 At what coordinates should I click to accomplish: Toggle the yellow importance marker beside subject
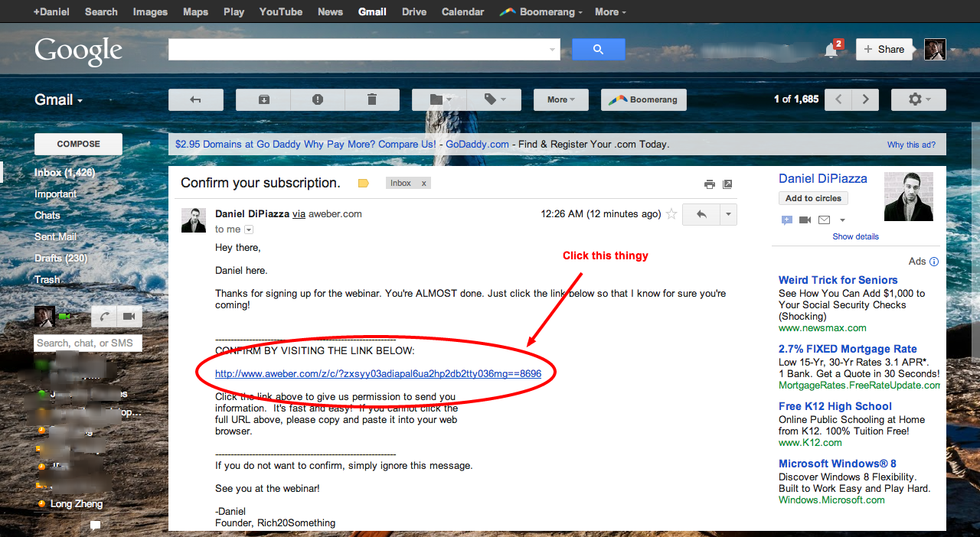coord(364,184)
